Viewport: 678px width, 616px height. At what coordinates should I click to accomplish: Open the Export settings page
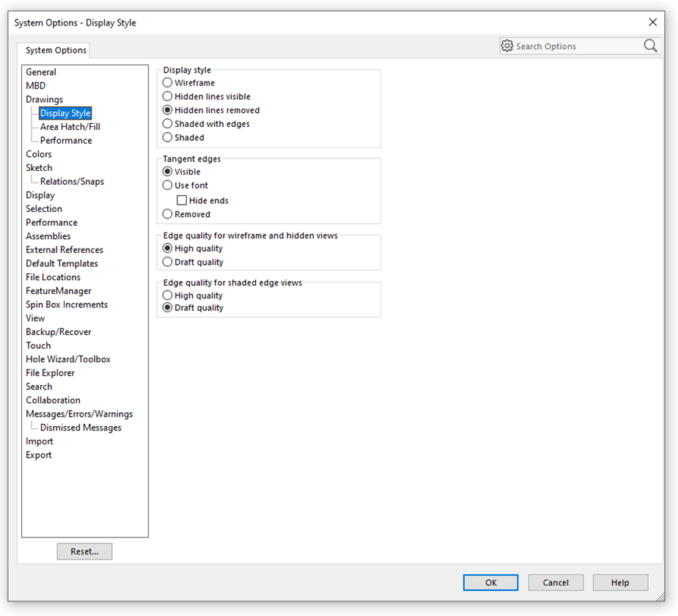point(38,455)
